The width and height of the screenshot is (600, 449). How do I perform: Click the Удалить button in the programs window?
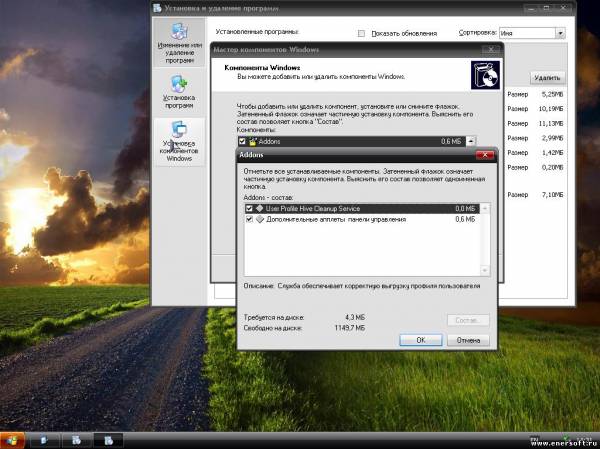point(547,78)
